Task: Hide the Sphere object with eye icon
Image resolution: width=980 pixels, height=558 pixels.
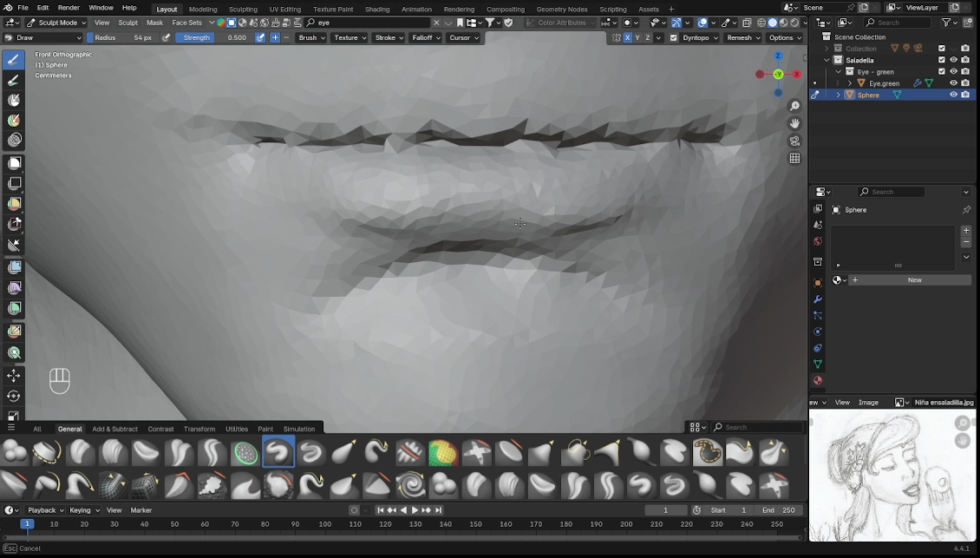Action: (x=953, y=95)
